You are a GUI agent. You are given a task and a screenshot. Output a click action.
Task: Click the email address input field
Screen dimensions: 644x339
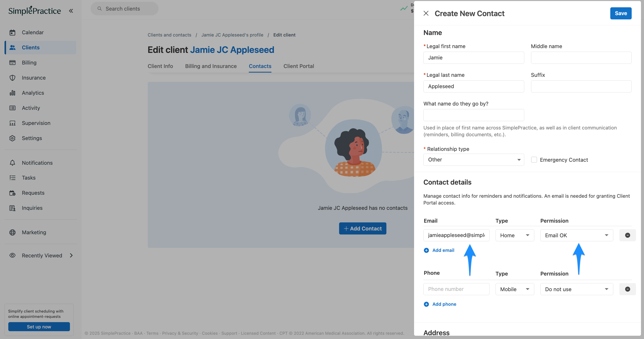click(456, 235)
